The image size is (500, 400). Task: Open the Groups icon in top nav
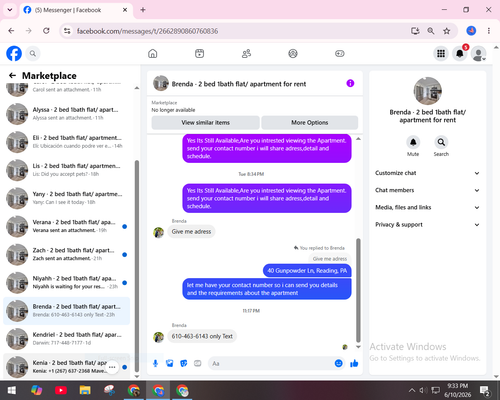pos(293,53)
